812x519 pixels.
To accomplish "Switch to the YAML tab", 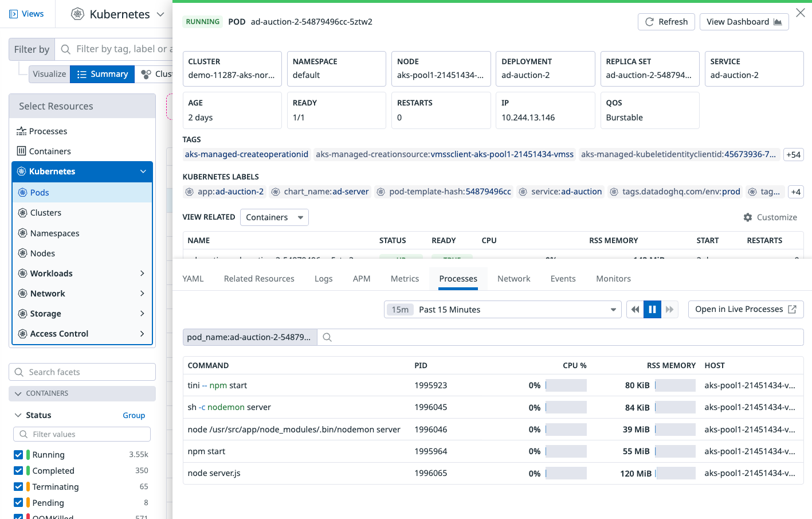I will (193, 279).
